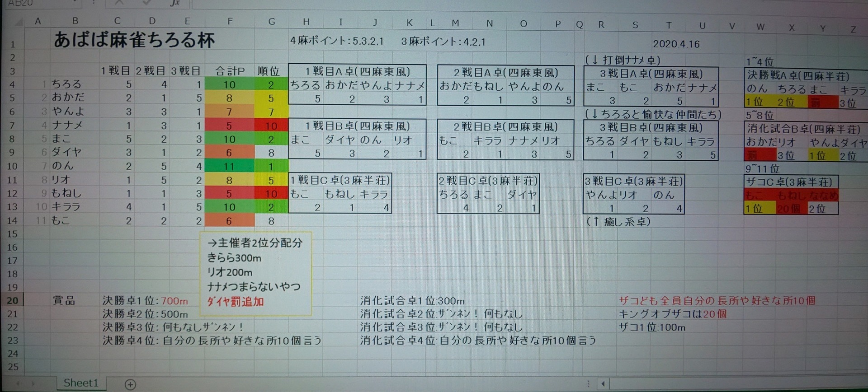868x392 pixels.
Task: Click the orange total 6 cell for もこ
Action: [x=230, y=221]
